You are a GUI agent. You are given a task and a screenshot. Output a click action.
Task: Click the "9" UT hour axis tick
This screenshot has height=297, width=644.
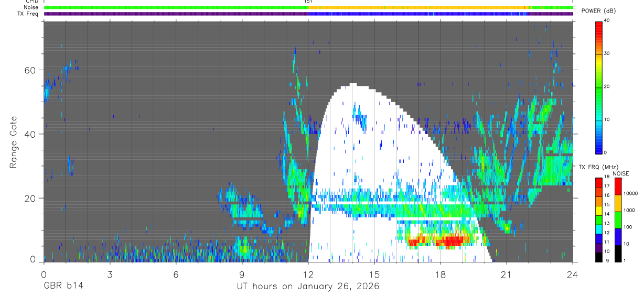pos(242,274)
